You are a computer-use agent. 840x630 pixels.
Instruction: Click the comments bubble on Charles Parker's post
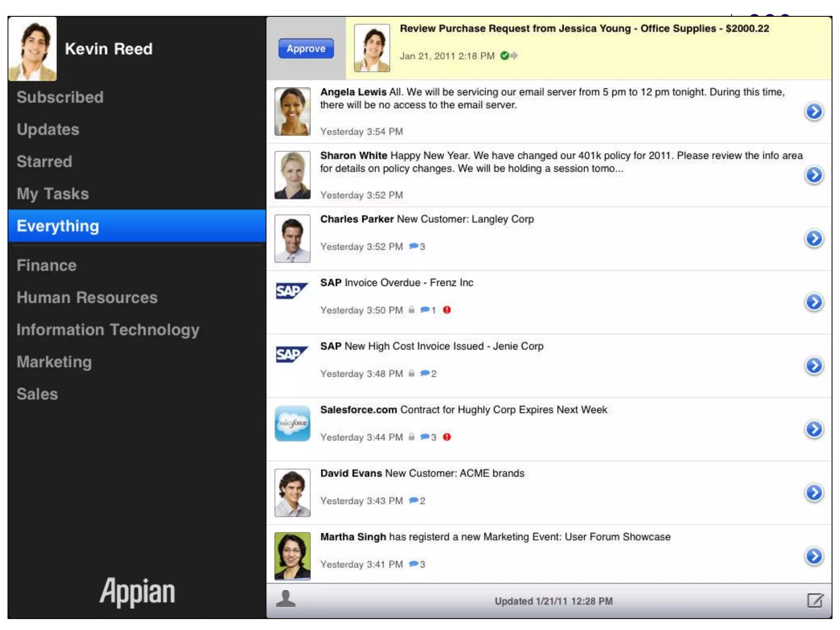point(413,246)
